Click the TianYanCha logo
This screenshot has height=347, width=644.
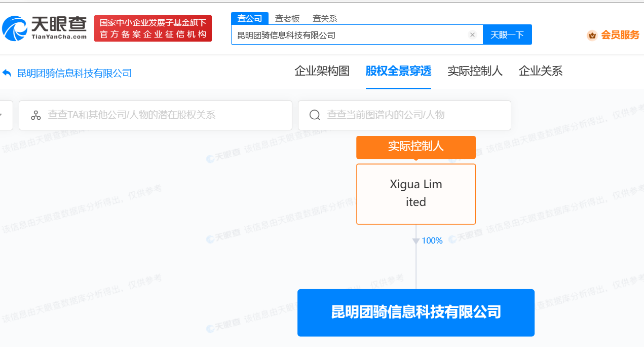click(x=45, y=28)
